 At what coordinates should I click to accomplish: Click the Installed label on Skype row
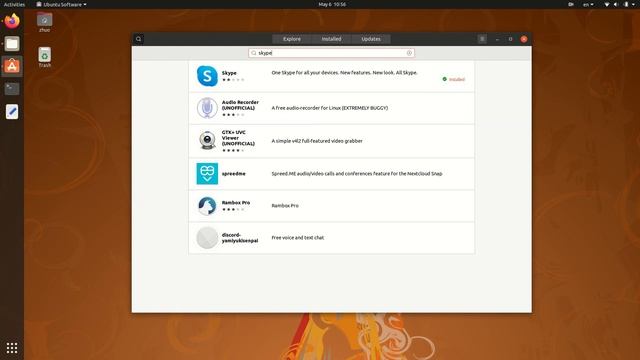[457, 80]
